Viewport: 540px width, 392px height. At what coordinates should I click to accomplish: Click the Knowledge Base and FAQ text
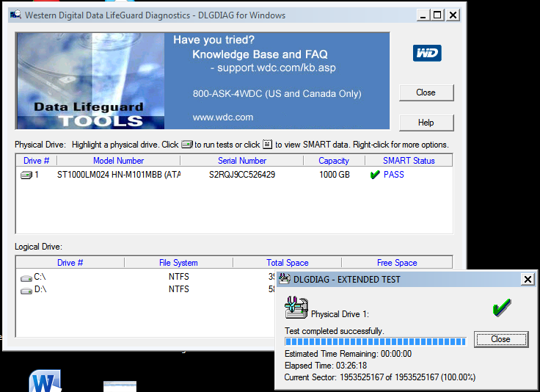260,54
